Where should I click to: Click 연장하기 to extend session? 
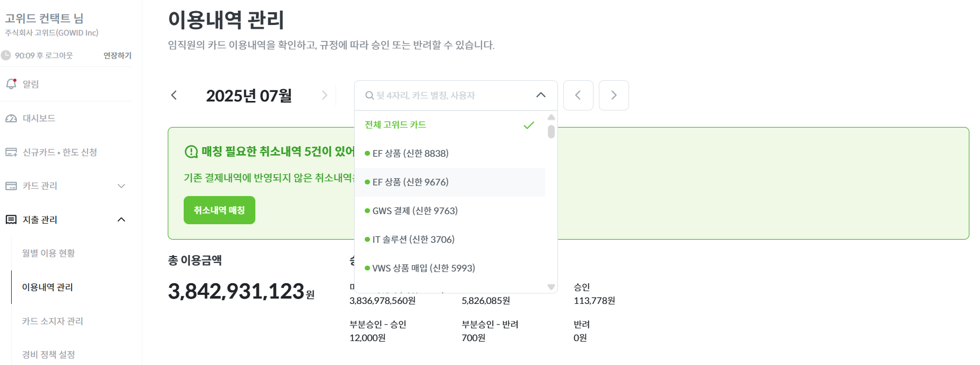click(117, 55)
